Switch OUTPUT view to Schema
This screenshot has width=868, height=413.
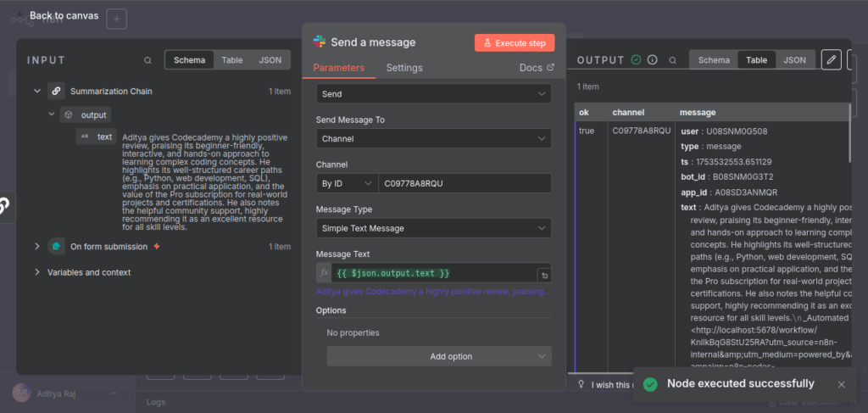[x=714, y=60]
